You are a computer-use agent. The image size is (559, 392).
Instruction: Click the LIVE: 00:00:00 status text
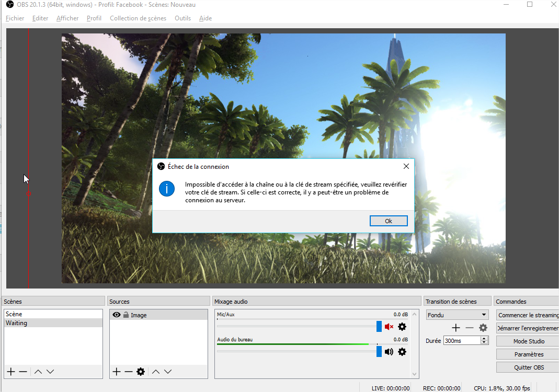[391, 388]
